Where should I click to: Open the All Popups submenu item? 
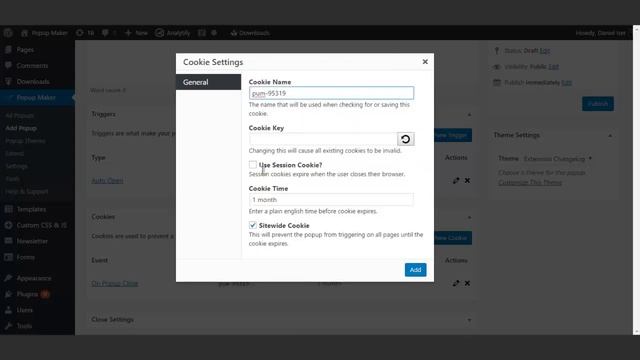click(20, 116)
